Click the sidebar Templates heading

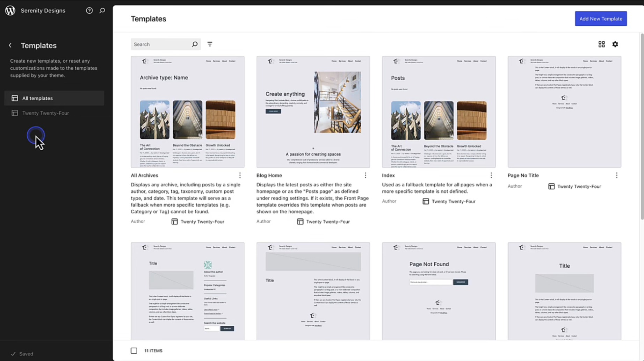click(38, 45)
